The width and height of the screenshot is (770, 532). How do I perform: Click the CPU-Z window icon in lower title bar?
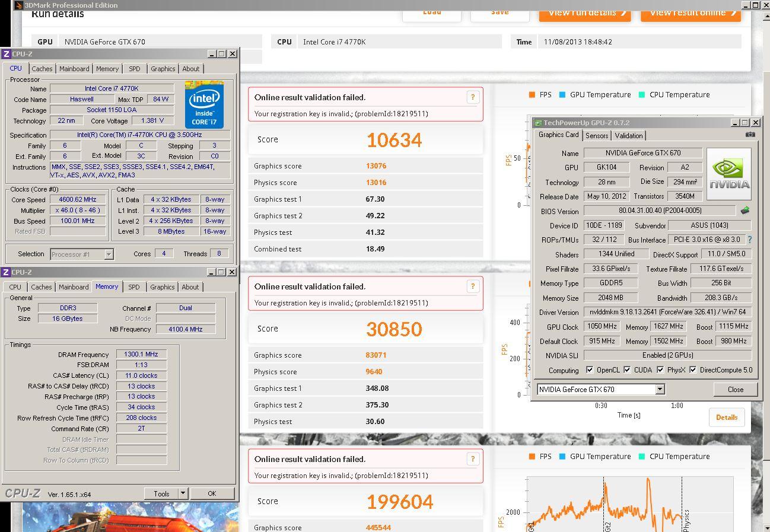(x=6, y=272)
